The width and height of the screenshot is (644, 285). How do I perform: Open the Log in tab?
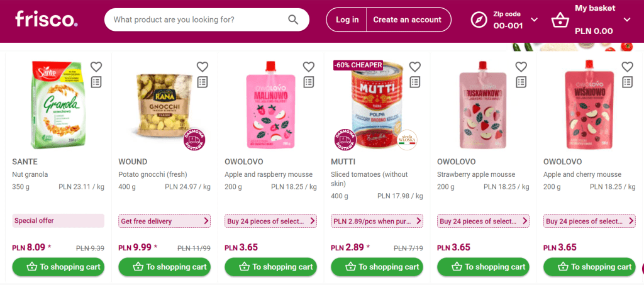347,20
